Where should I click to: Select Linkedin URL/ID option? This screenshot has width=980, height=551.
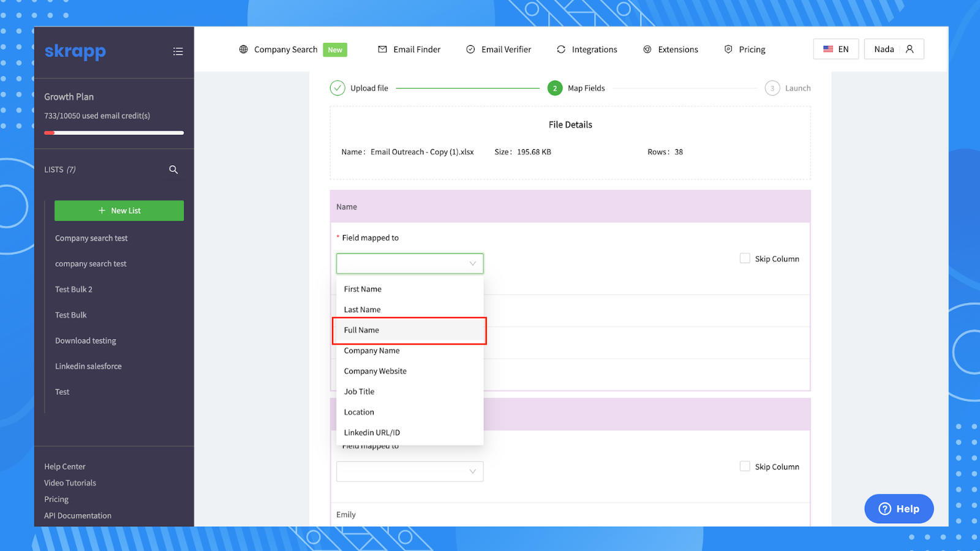[x=410, y=433]
